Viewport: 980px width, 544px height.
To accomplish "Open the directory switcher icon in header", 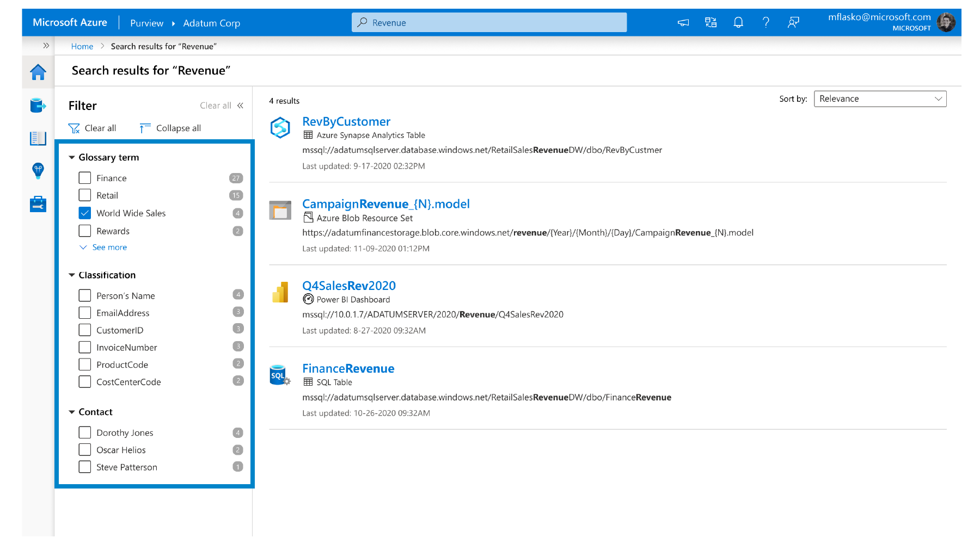I will (x=710, y=22).
